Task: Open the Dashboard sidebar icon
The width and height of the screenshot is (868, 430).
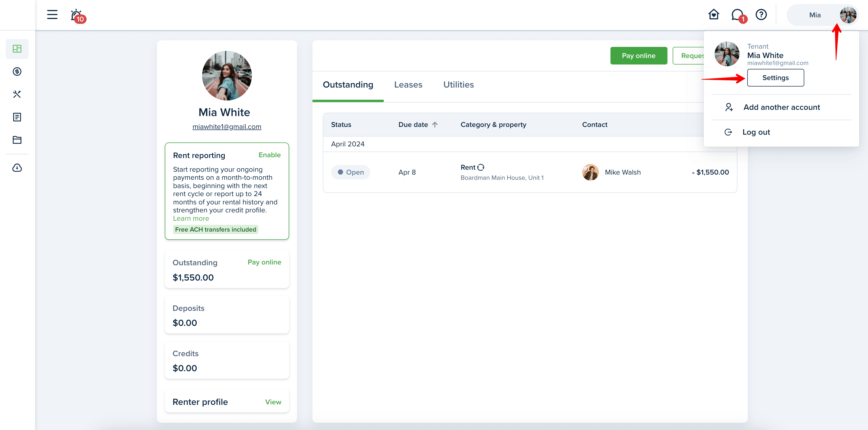Action: (x=17, y=49)
